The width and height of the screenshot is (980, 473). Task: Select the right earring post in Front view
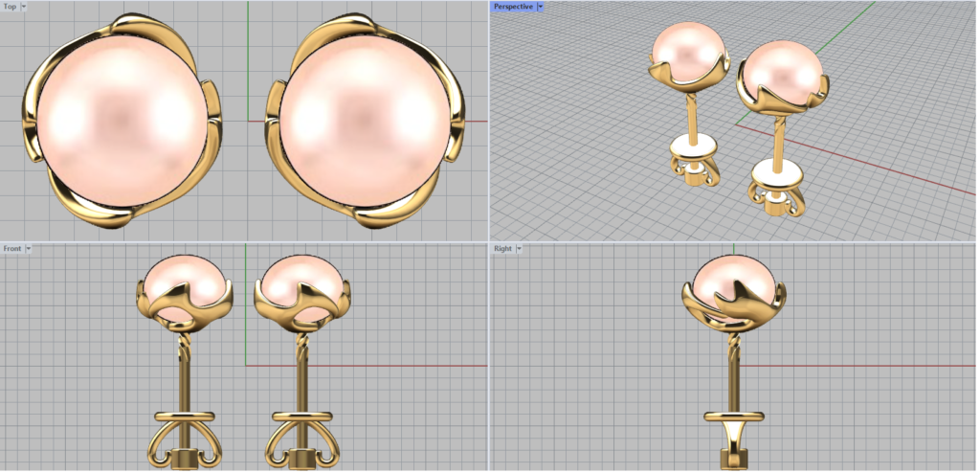pos(297,373)
